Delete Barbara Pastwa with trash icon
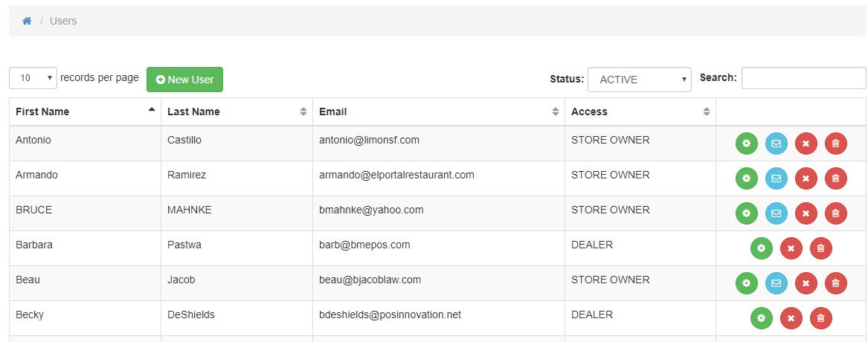The width and height of the screenshot is (868, 342). point(820,248)
